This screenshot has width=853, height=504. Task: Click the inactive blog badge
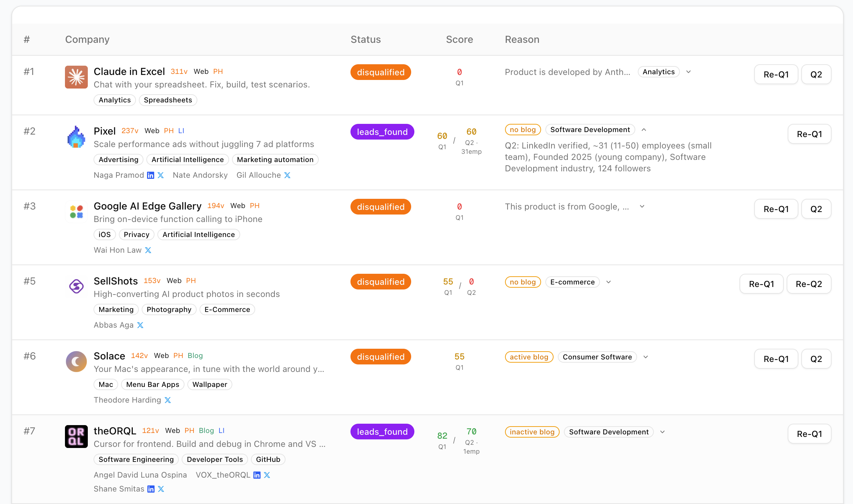[x=532, y=432]
